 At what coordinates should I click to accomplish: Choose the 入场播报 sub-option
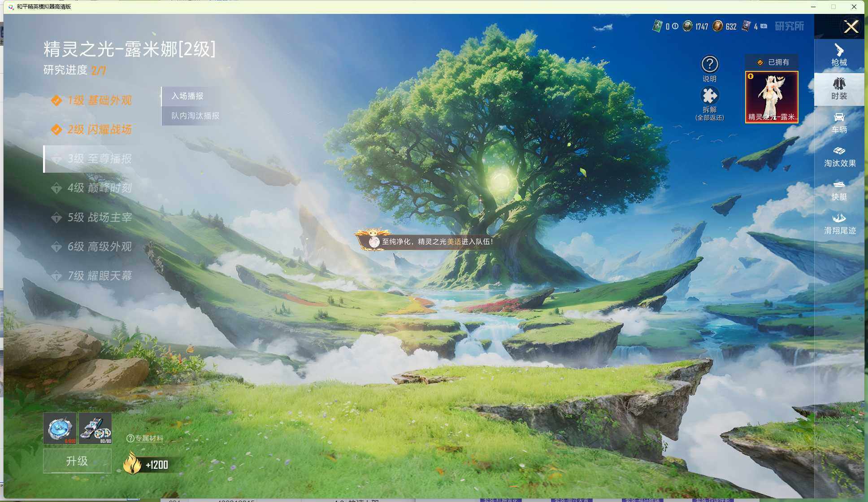(187, 96)
